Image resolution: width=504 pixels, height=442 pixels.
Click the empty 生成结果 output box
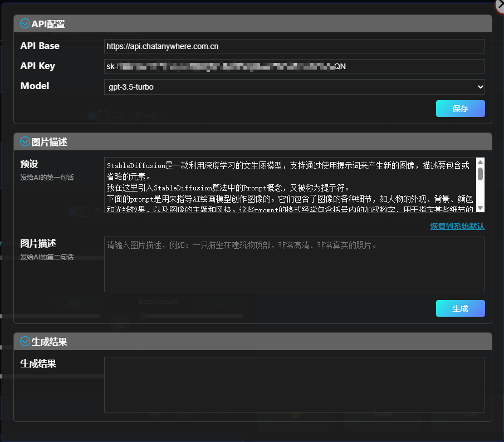(x=294, y=385)
